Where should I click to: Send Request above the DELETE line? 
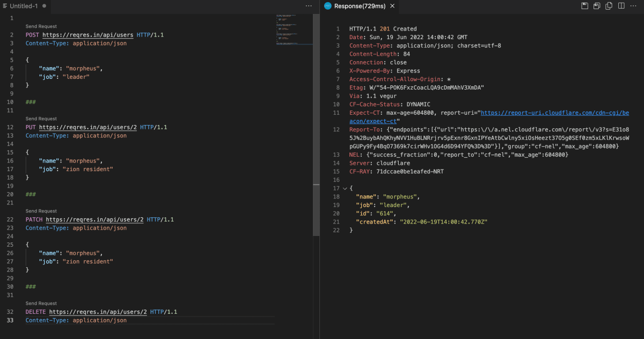click(41, 303)
